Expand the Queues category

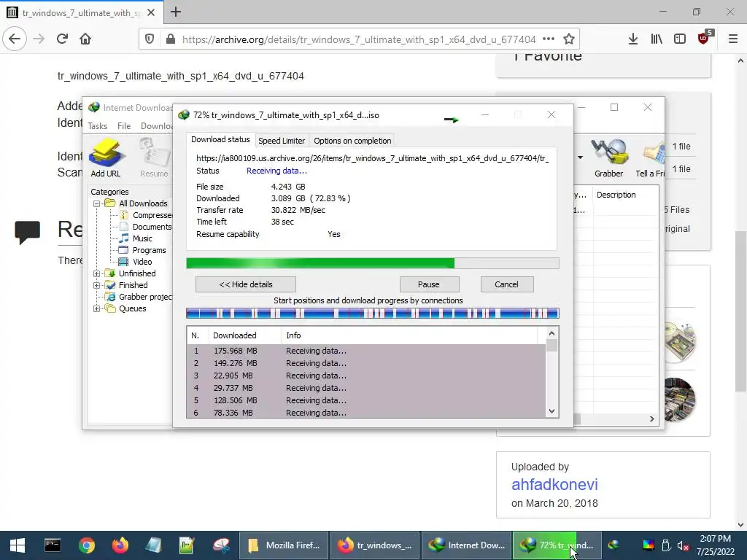click(x=97, y=308)
